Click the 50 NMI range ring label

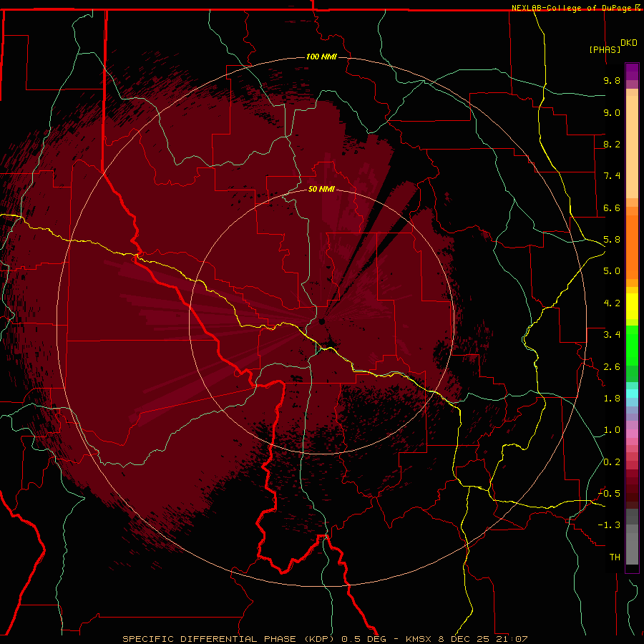[x=321, y=189]
